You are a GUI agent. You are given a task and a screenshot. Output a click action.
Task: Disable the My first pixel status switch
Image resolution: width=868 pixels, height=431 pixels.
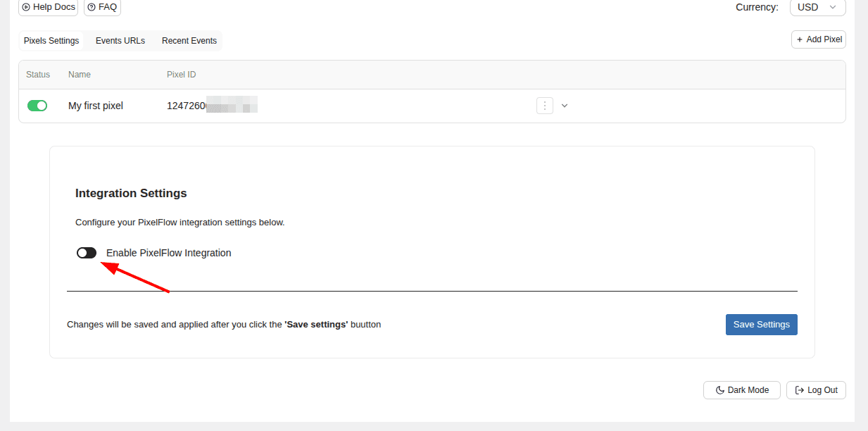pyautogui.click(x=37, y=106)
